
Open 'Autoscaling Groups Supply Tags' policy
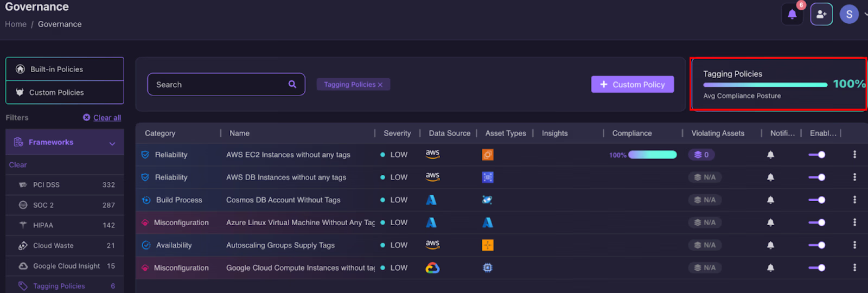click(280, 245)
